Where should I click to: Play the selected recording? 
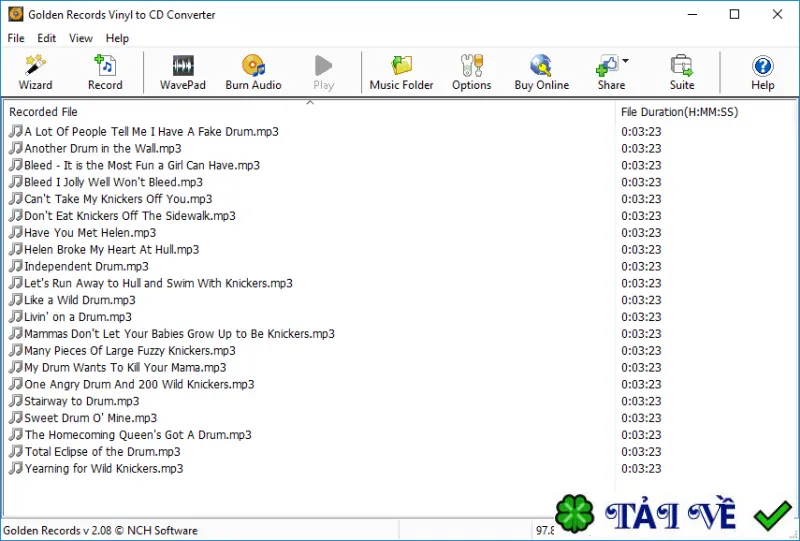[x=323, y=72]
